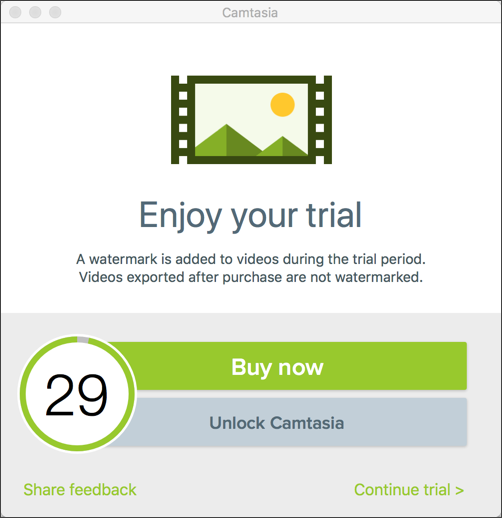Click the small green mountain in the illustration

click(x=283, y=147)
